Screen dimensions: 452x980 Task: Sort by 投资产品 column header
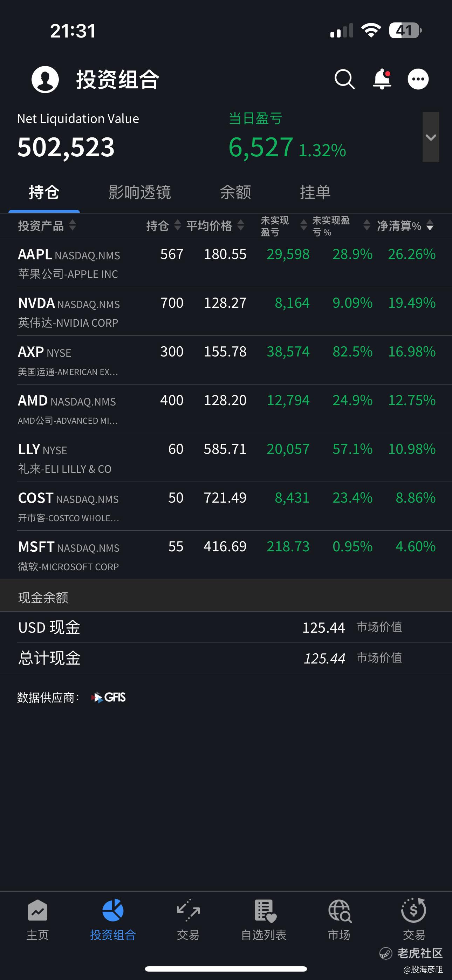(47, 226)
